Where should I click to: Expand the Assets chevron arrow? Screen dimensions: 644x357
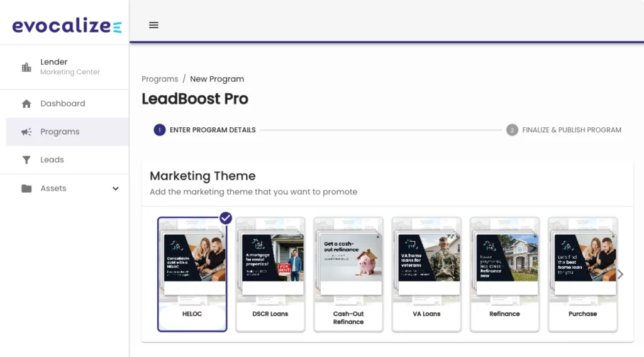click(116, 188)
